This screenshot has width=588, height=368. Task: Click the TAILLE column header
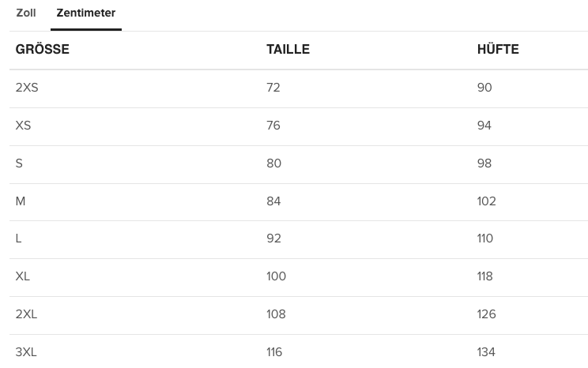288,50
